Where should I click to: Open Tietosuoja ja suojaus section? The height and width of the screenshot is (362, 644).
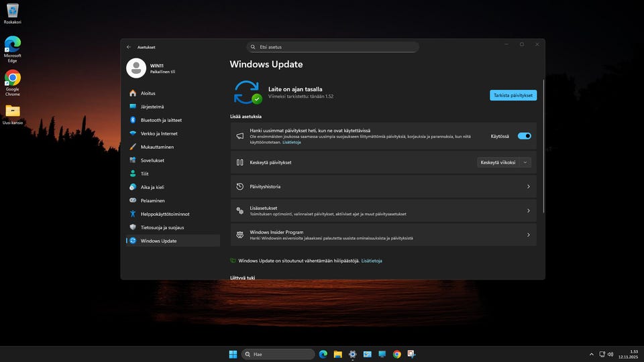pyautogui.click(x=162, y=227)
